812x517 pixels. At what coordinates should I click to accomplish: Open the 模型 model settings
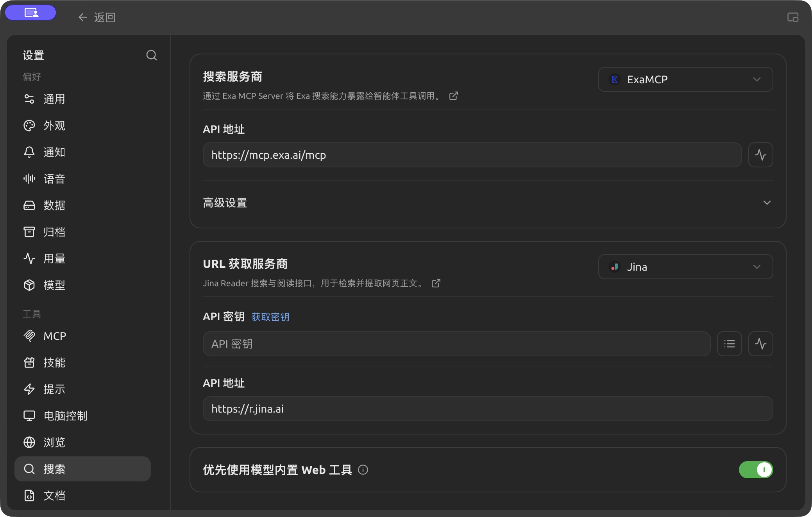[82, 285]
